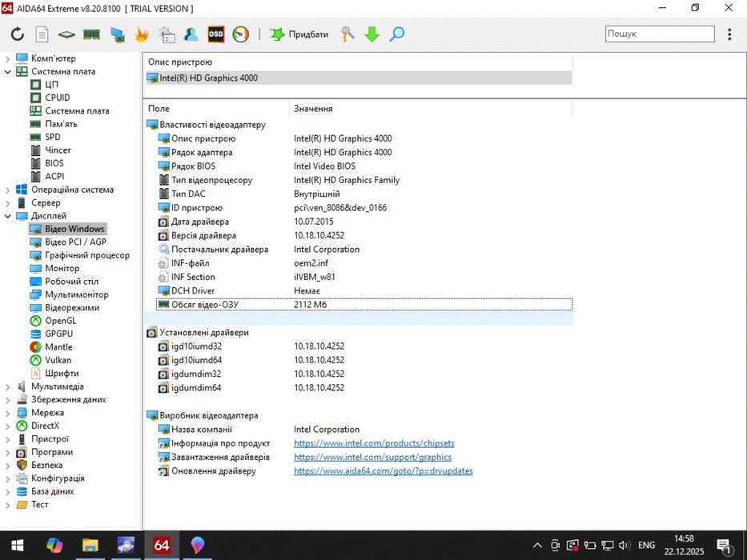Screen dimensions: 747x560
Task: Open the intel.com/products/chipsets link
Action: point(374,443)
